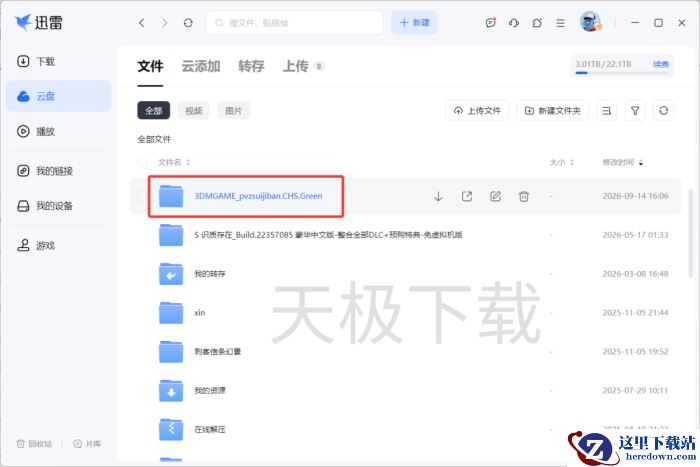700x467 pixels.
Task: Refresh the file list
Action: (x=663, y=111)
